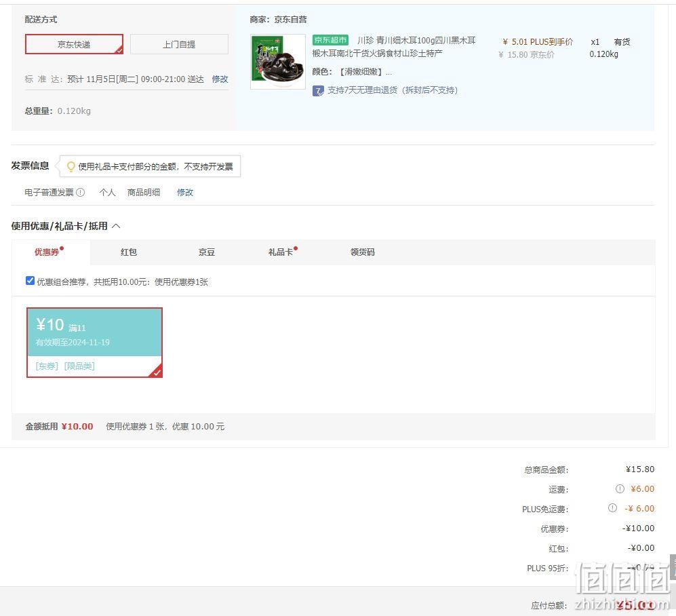The width and height of the screenshot is (676, 616).
Task: Click the 优惠券 discount -¥10.00 amount
Action: [639, 528]
